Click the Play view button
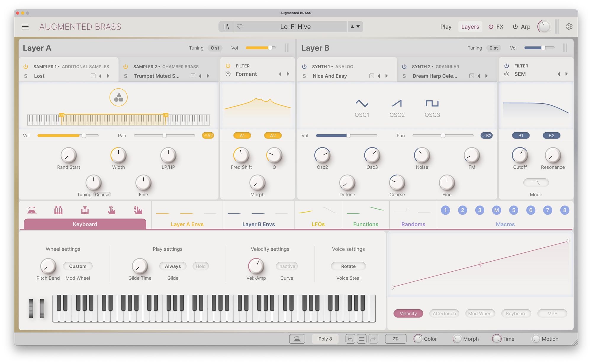The image size is (592, 364). point(445,27)
